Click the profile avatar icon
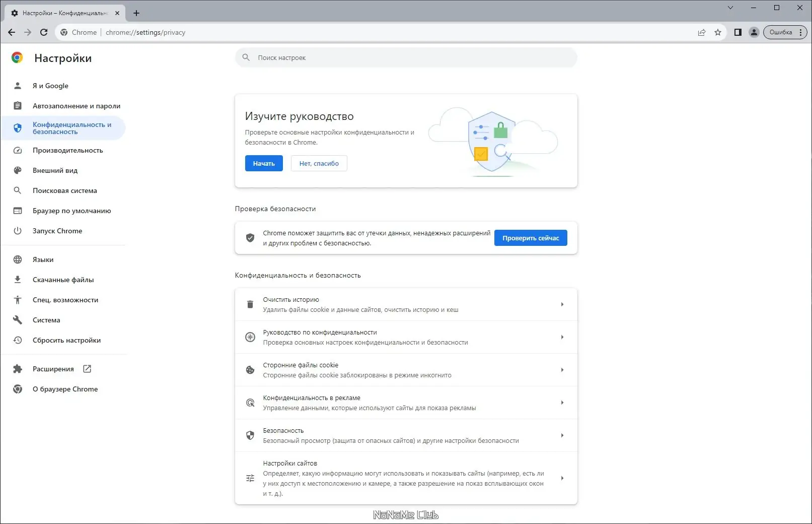Viewport: 812px width, 524px height. [754, 32]
